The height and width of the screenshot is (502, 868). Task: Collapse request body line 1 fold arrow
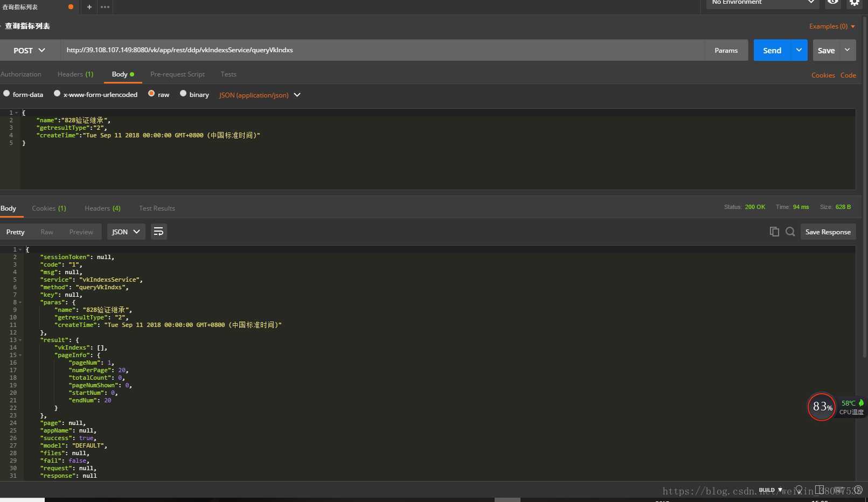click(x=17, y=113)
